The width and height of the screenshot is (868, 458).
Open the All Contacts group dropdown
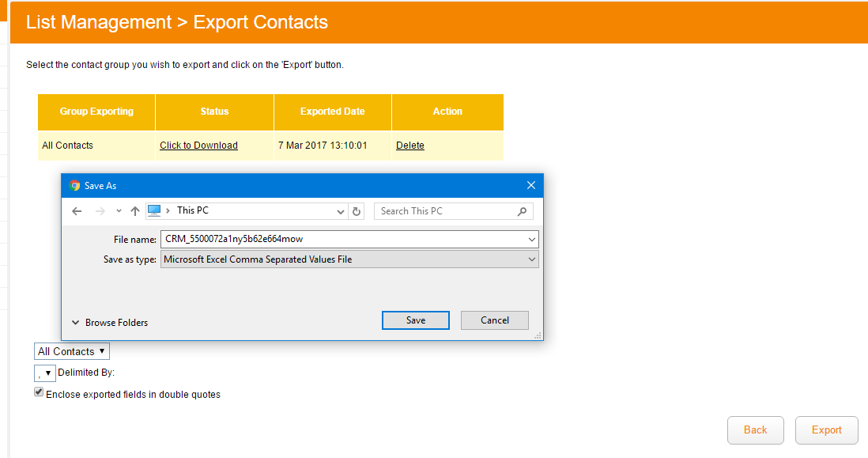[72, 351]
